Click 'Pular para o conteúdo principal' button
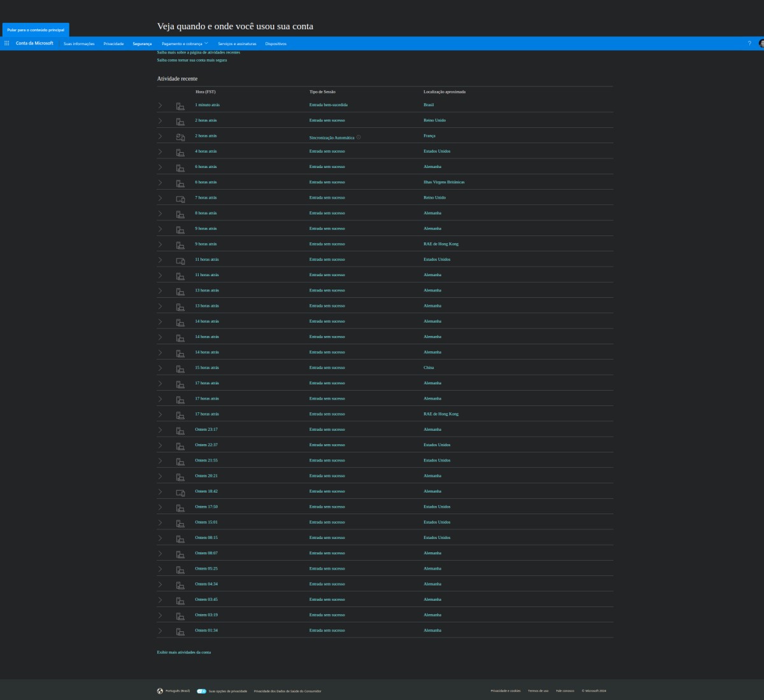 (x=36, y=30)
